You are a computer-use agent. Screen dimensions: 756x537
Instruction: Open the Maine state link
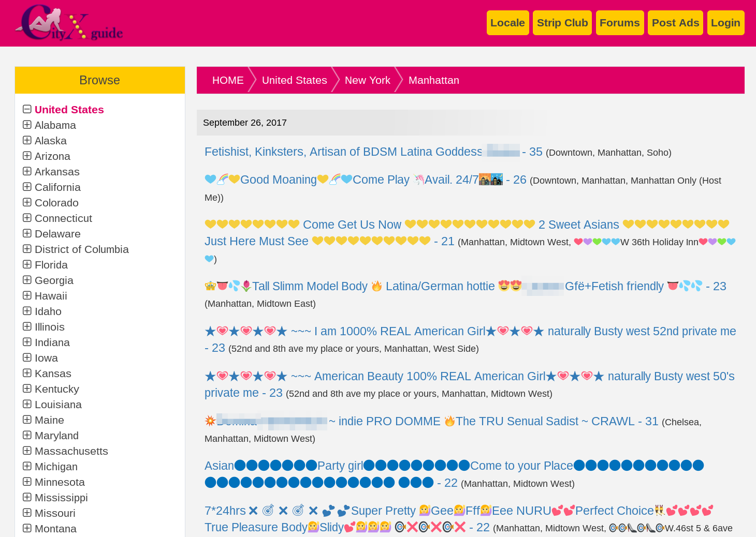pyautogui.click(x=49, y=420)
